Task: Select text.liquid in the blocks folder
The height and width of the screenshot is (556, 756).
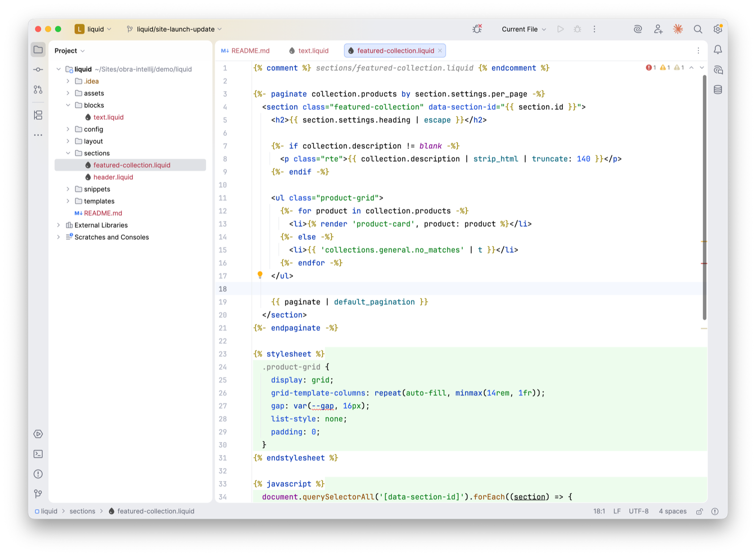Action: 108,117
